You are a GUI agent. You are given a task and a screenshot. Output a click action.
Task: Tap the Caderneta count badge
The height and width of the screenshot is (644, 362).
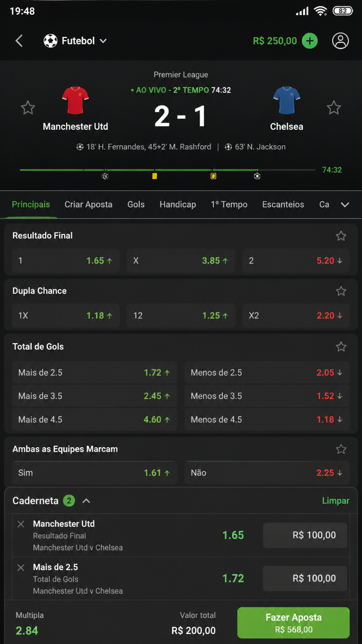coord(69,501)
